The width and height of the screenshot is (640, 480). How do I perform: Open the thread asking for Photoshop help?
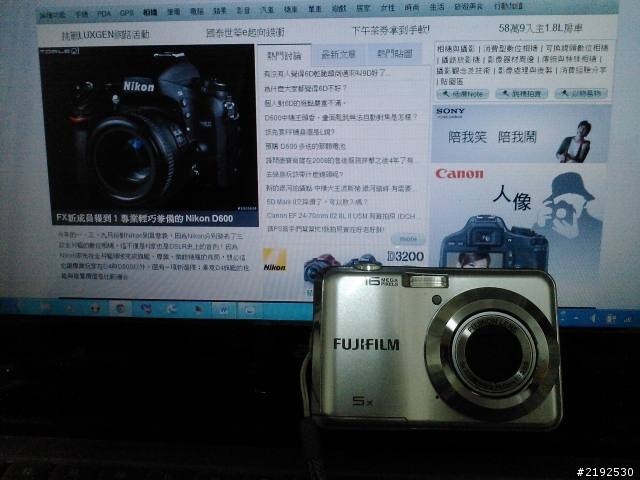325,229
